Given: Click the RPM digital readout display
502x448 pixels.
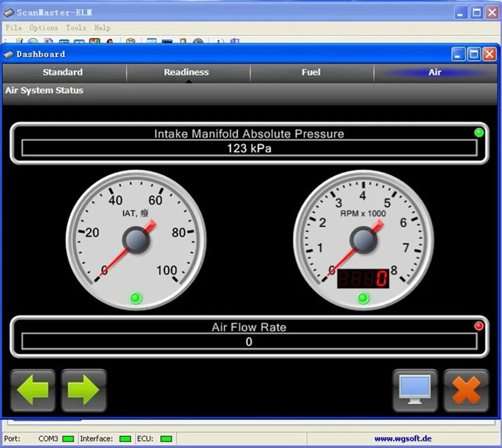Looking at the screenshot, I should coord(363,279).
